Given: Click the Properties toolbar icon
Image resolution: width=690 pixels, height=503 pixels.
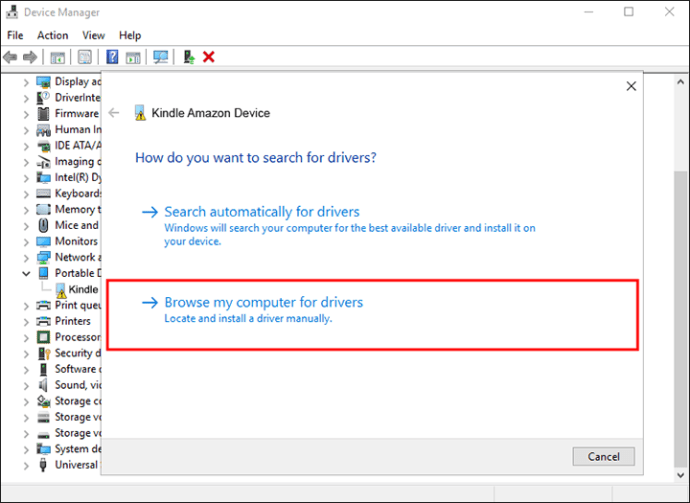Looking at the screenshot, I should [85, 57].
